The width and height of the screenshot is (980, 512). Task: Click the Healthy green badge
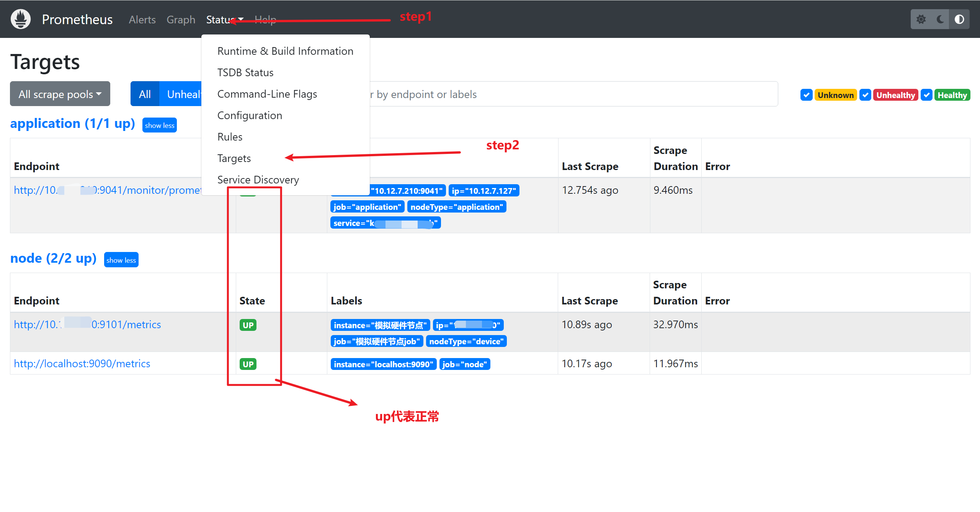(x=952, y=95)
